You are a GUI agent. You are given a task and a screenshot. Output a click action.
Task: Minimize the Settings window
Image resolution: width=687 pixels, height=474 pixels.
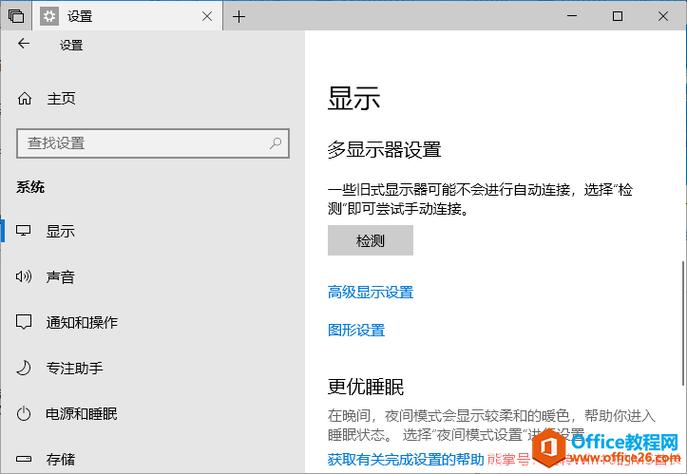pos(572,16)
